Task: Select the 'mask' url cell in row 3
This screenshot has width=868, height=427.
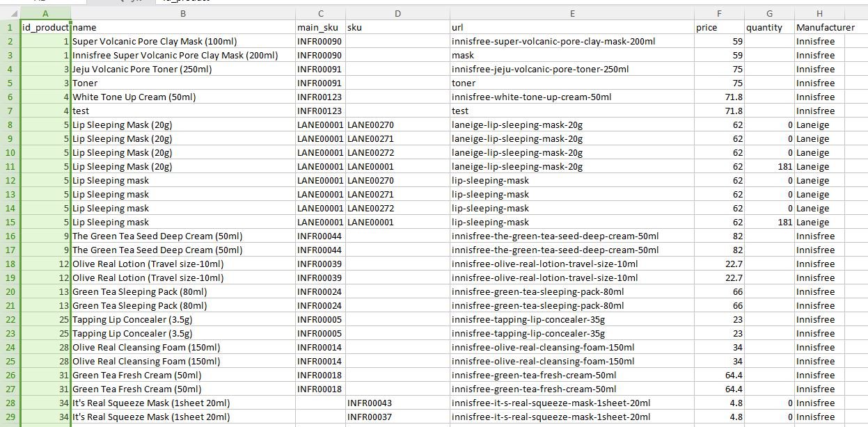Action: point(572,55)
